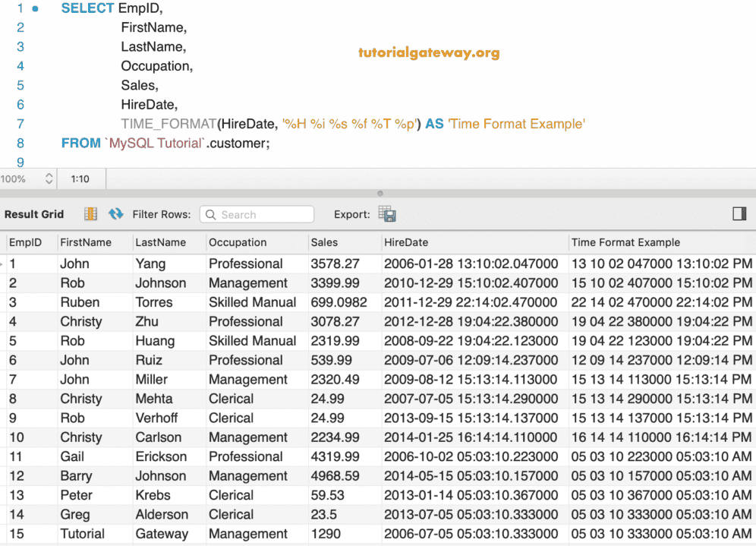The image size is (756, 546).
Task: Select HireDate 2012-12-28 19:04:22.380000
Action: (471, 322)
